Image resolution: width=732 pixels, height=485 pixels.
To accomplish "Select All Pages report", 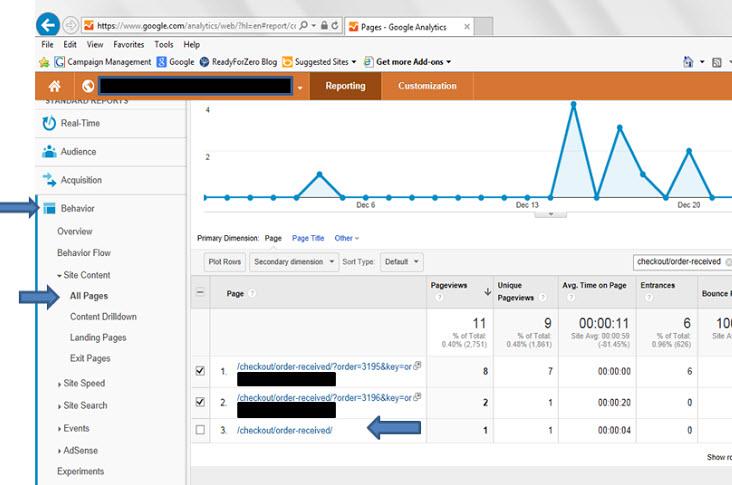I will 89,296.
